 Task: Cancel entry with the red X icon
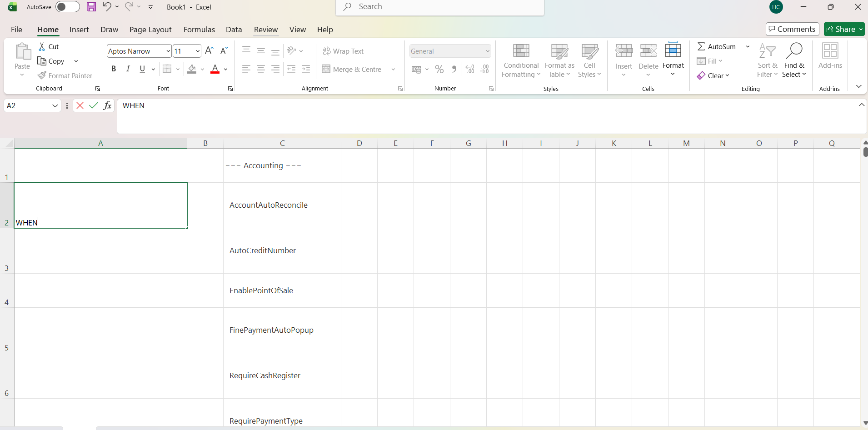pyautogui.click(x=80, y=105)
